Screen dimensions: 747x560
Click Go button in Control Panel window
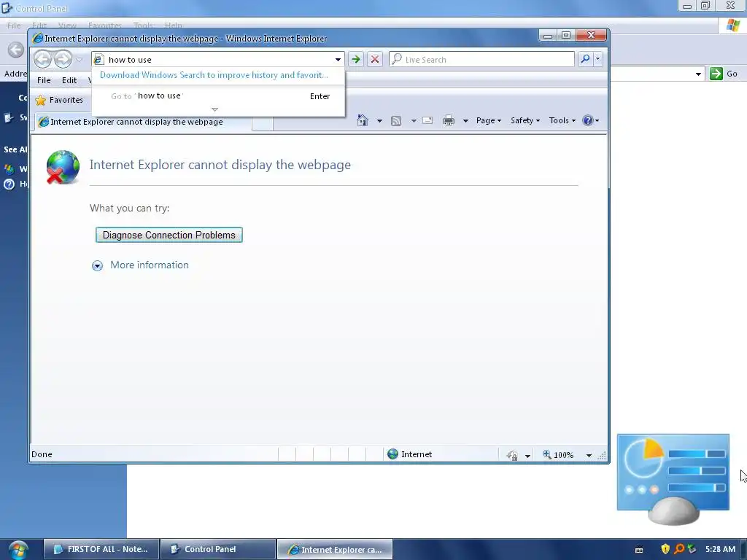click(724, 74)
